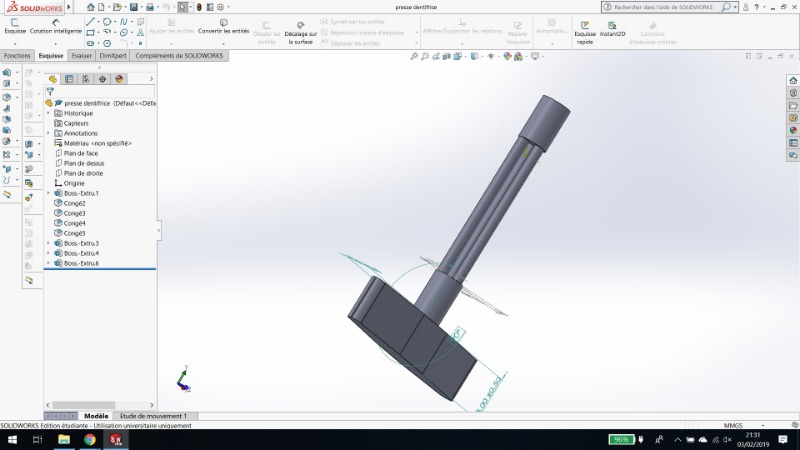Expand the Boss-Extru.1 feature node
800x450 pixels.
pyautogui.click(x=48, y=193)
